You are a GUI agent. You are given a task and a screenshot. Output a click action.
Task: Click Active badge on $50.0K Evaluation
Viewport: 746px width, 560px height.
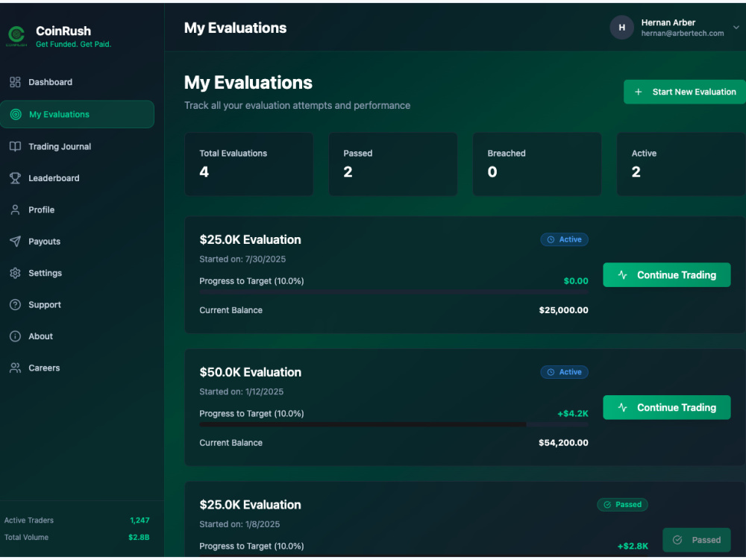[564, 372]
